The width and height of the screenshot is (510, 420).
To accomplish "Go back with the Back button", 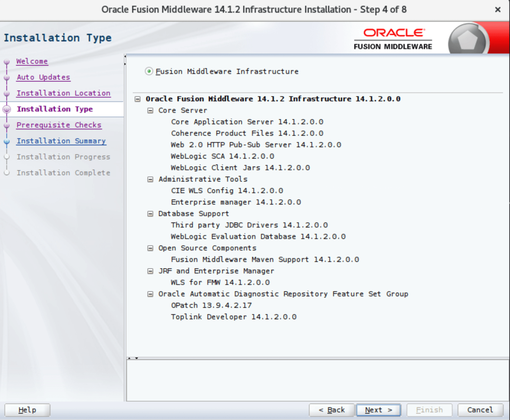I will [x=332, y=410].
